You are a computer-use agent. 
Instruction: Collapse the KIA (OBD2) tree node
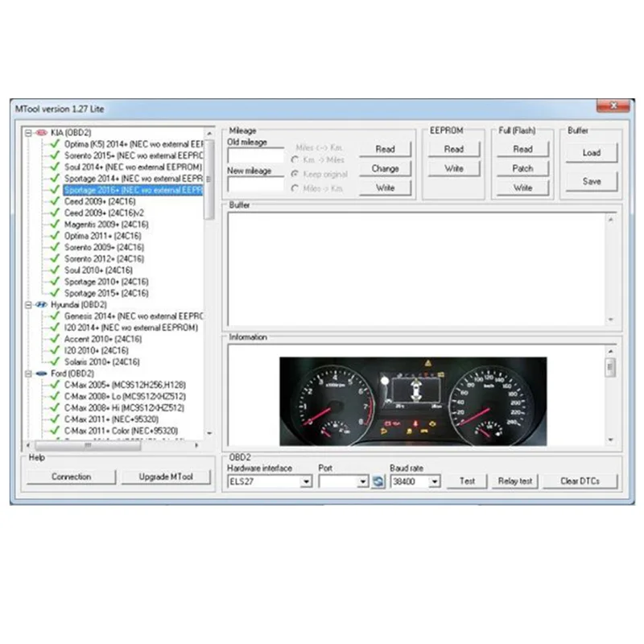coord(28,133)
